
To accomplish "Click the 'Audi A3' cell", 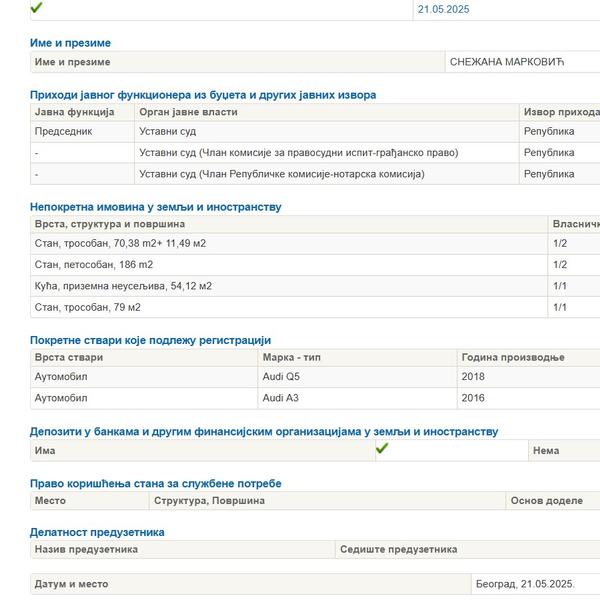I will click(282, 398).
